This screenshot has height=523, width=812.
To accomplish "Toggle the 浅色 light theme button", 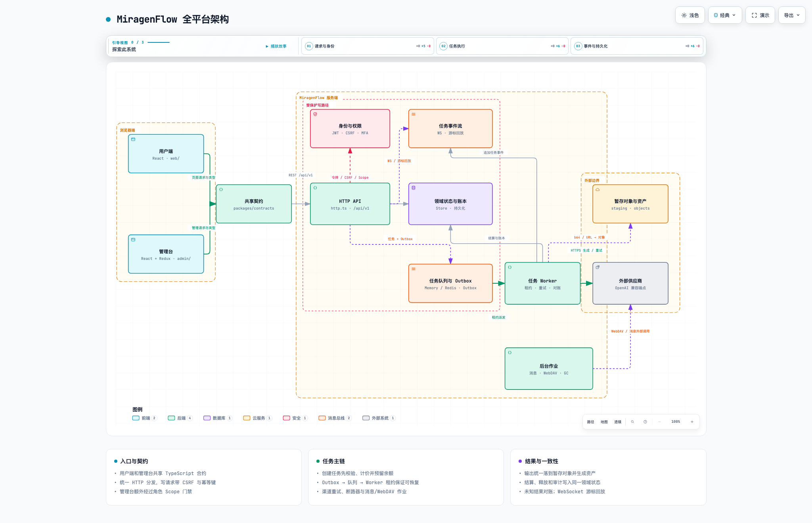I will (x=690, y=15).
